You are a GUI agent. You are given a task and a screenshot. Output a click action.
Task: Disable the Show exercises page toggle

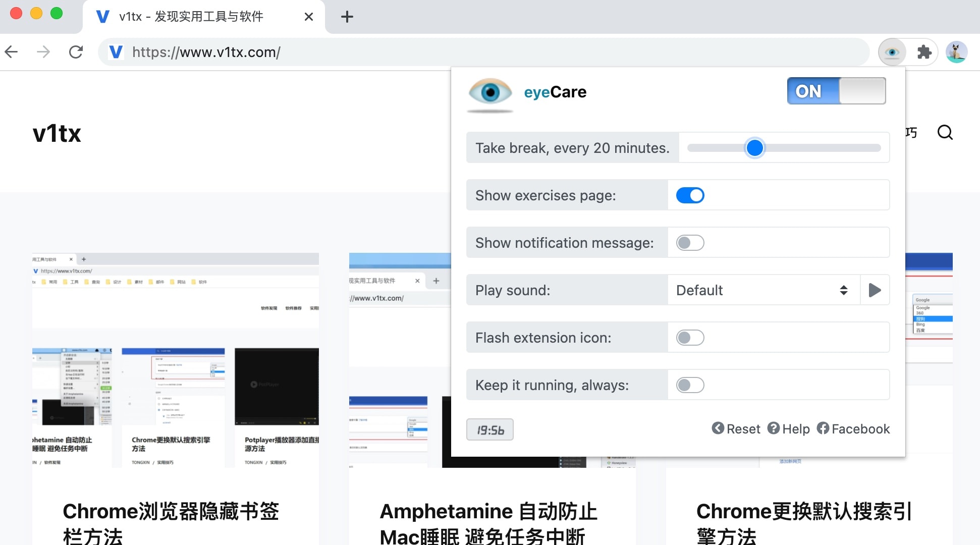click(x=690, y=195)
